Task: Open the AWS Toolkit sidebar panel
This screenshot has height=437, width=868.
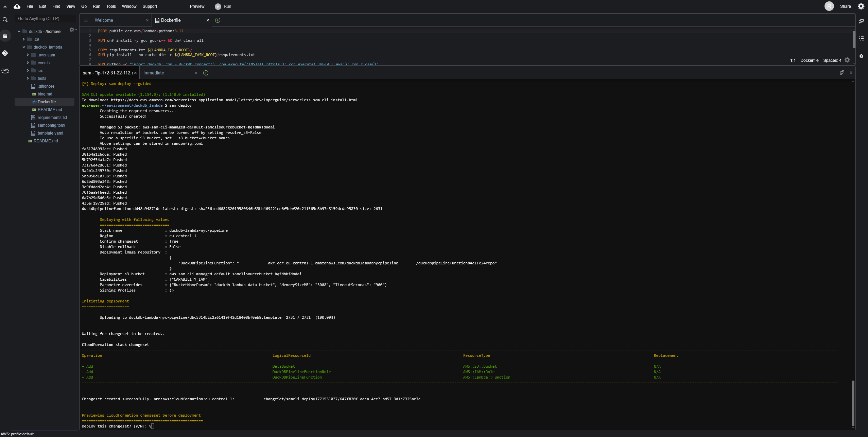Action: tap(5, 70)
